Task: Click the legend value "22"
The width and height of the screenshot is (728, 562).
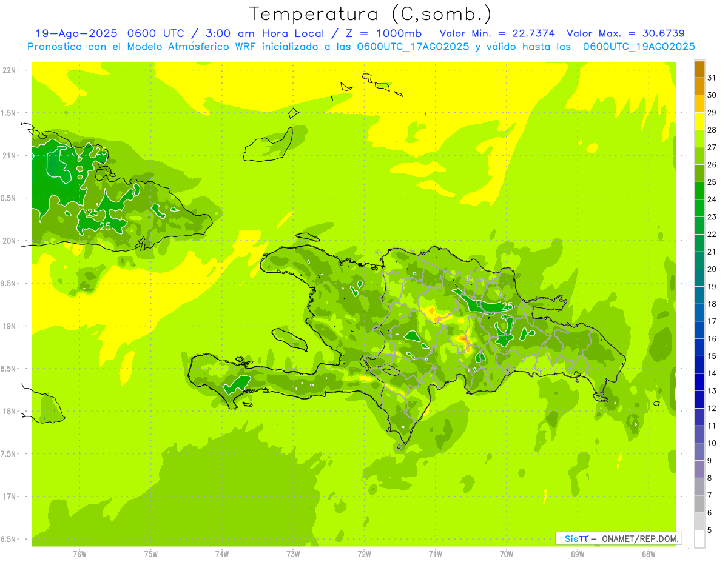Action: coord(712,234)
